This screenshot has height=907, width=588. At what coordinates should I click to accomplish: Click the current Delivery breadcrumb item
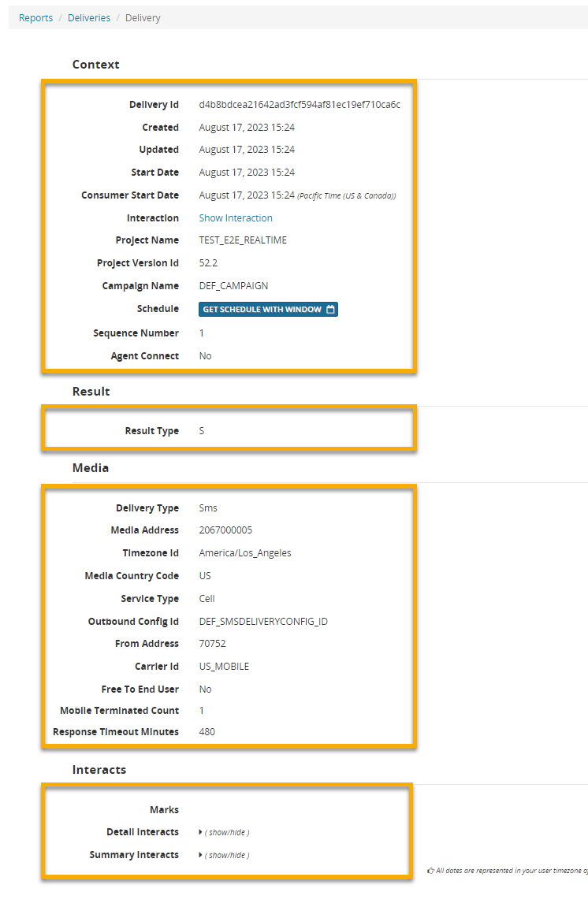point(143,17)
